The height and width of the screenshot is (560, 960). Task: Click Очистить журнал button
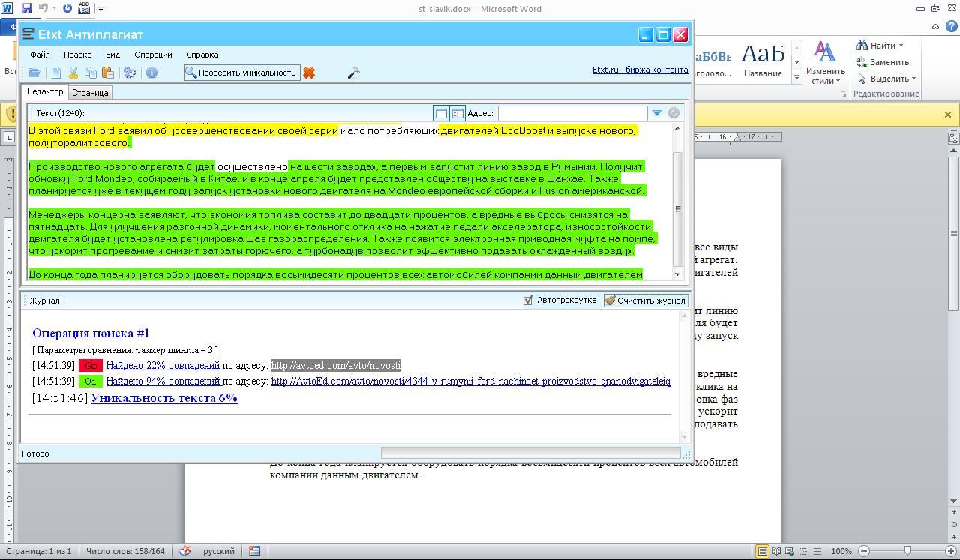coord(645,301)
